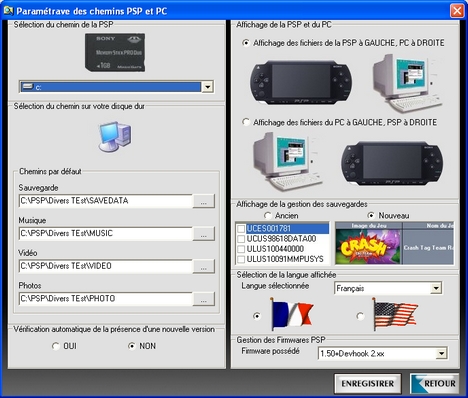
Task: Expand the PSP drive selection dropdown
Action: click(x=208, y=87)
